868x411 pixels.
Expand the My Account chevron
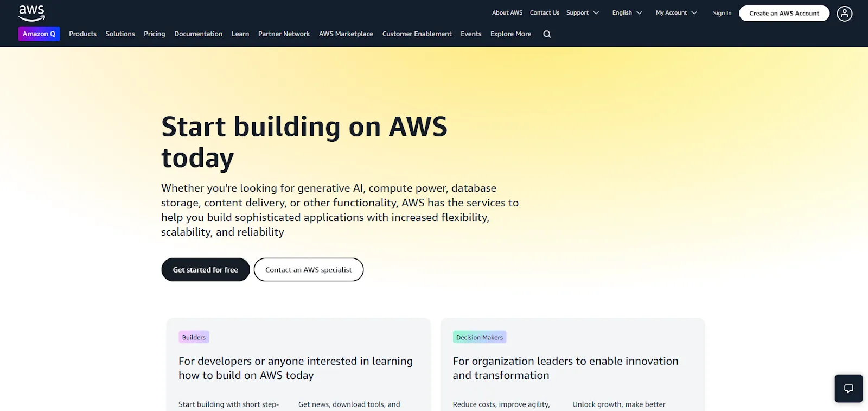[694, 13]
